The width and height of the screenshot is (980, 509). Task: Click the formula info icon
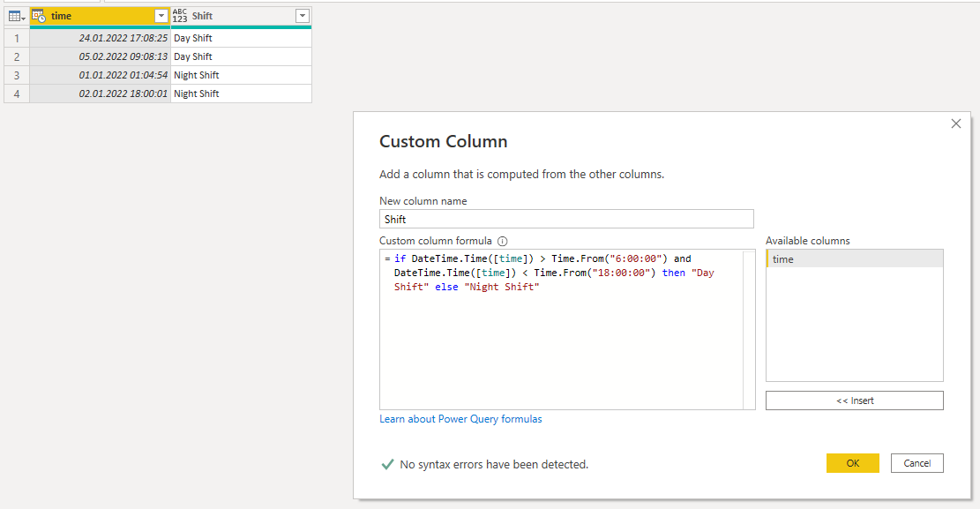502,241
